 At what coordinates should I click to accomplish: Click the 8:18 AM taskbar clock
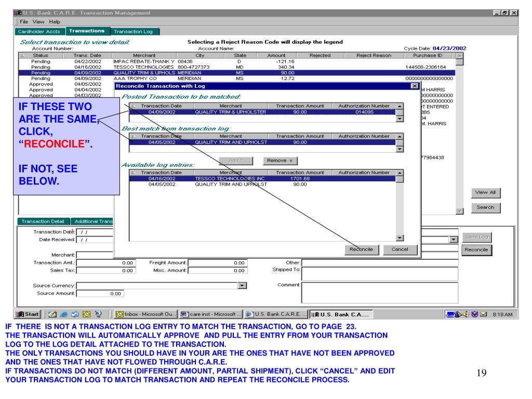pyautogui.click(x=502, y=314)
